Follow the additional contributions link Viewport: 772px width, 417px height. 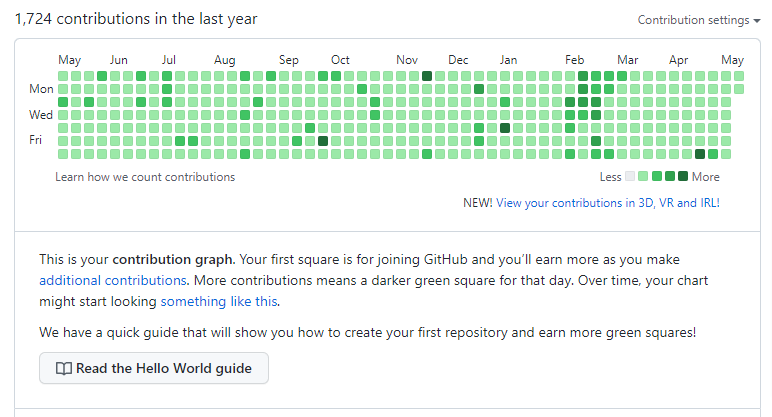tap(113, 280)
